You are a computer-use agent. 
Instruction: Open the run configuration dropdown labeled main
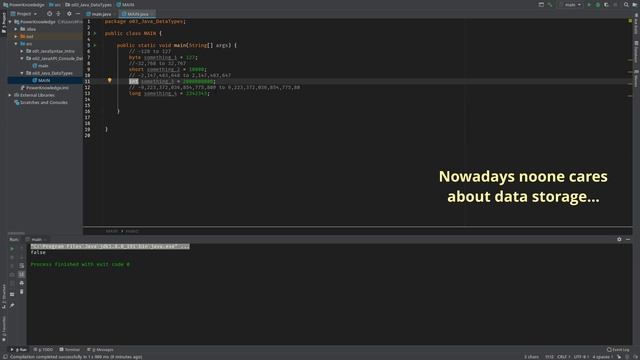click(x=571, y=4)
